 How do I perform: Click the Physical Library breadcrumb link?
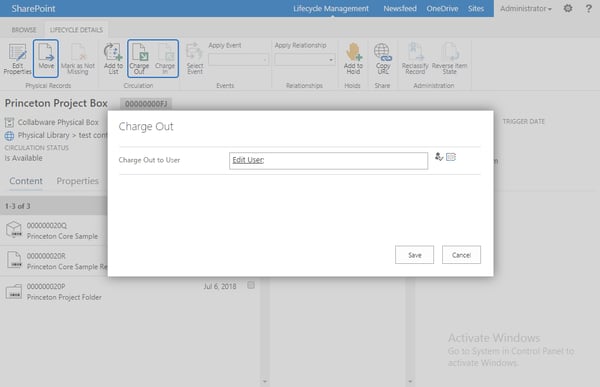tap(43, 136)
